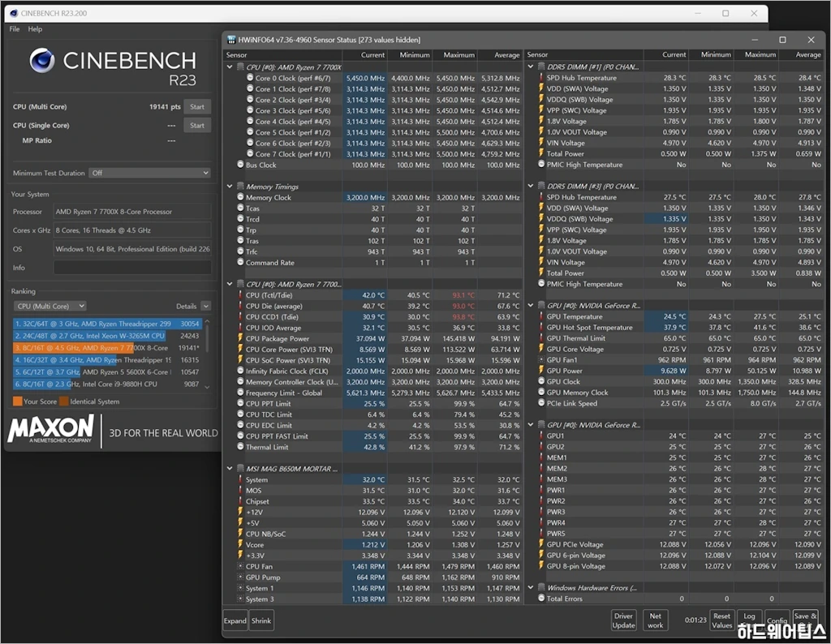Click the Log button in HWiNFO

749,619
